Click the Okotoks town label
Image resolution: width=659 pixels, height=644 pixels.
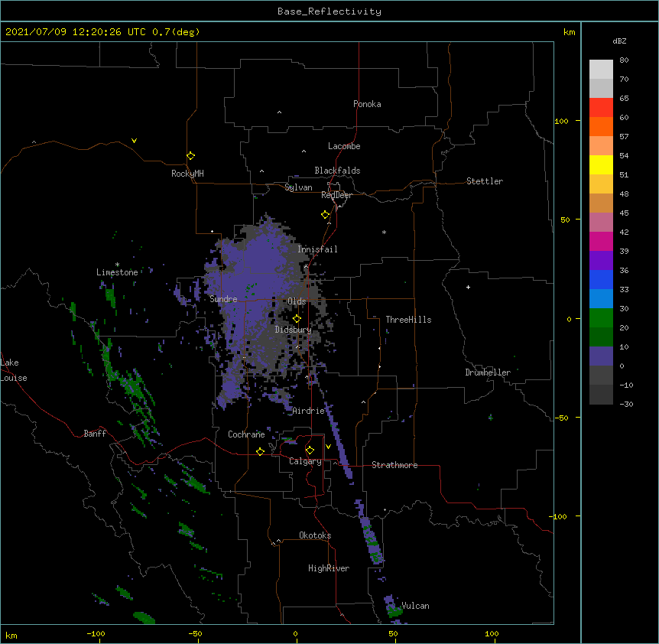(x=315, y=535)
